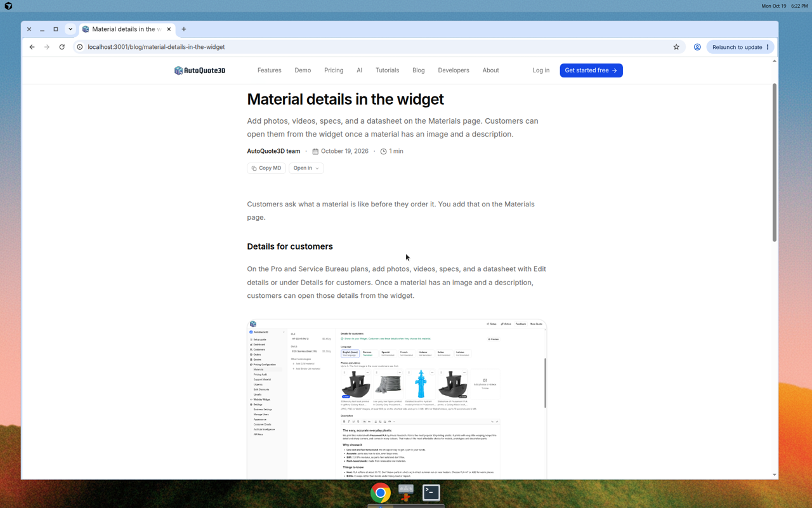Open the Developers nav item
The image size is (812, 508).
(454, 70)
